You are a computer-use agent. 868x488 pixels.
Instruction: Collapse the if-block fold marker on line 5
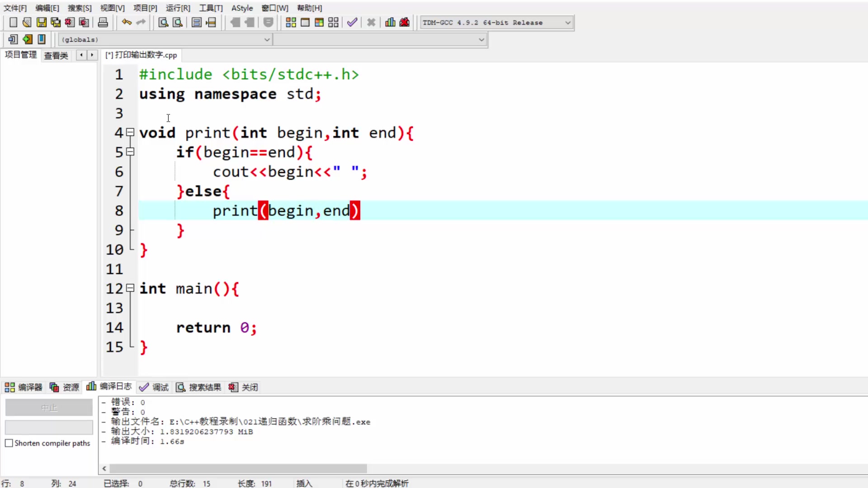click(130, 152)
